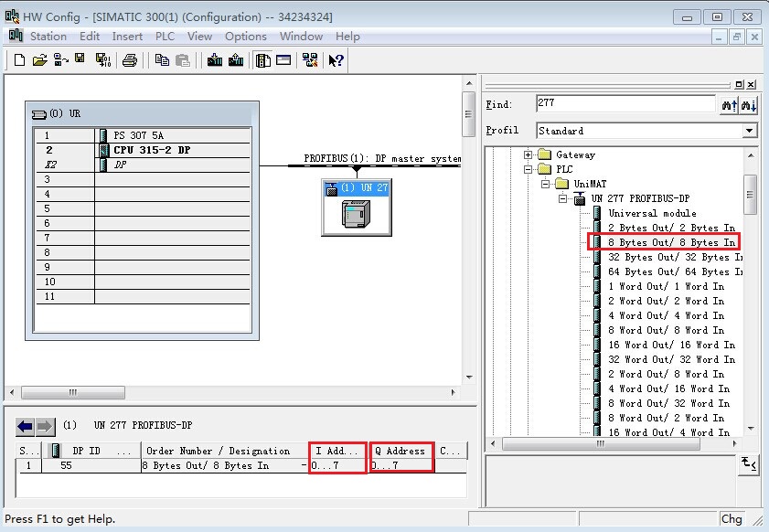Click the context Help arrow icon
This screenshot has height=532, width=769.
(x=336, y=60)
